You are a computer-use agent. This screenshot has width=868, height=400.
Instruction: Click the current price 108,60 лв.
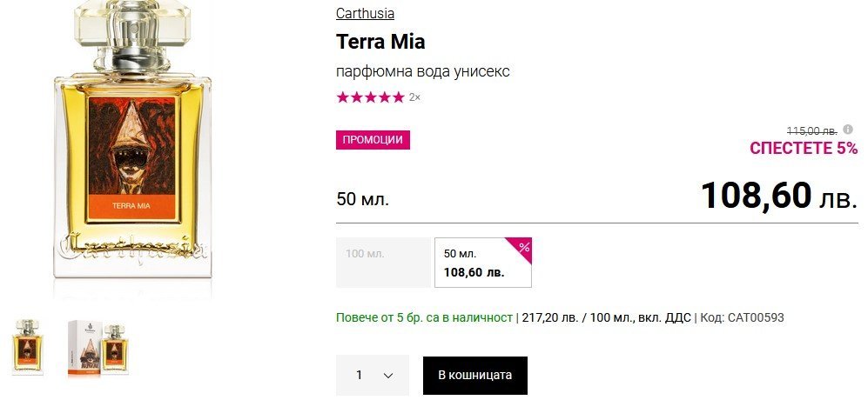click(x=778, y=196)
